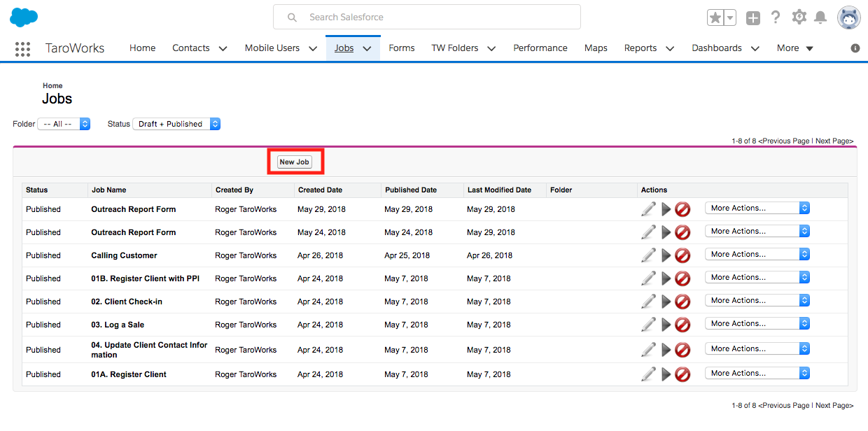
Task: Switch to the Forms tab
Action: point(402,48)
